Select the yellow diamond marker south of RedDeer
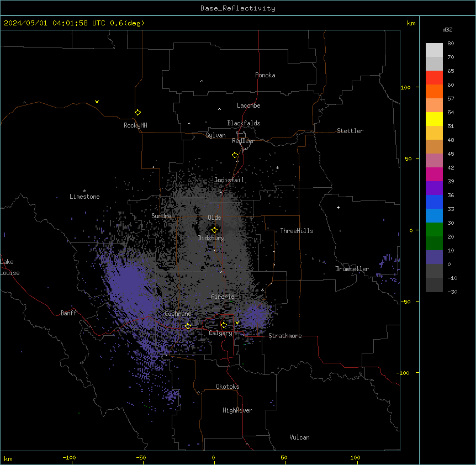The image size is (476, 465). pyautogui.click(x=235, y=155)
